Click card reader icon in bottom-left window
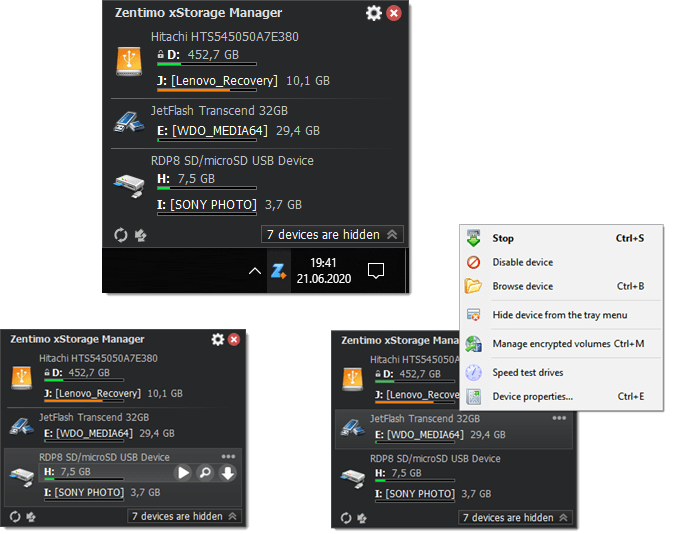This screenshot has width=673, height=534. pos(21,476)
